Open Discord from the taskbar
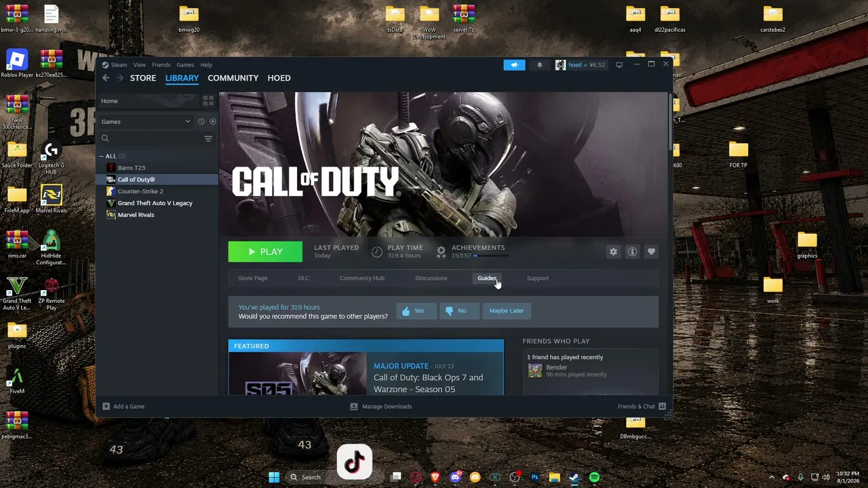 click(x=455, y=477)
